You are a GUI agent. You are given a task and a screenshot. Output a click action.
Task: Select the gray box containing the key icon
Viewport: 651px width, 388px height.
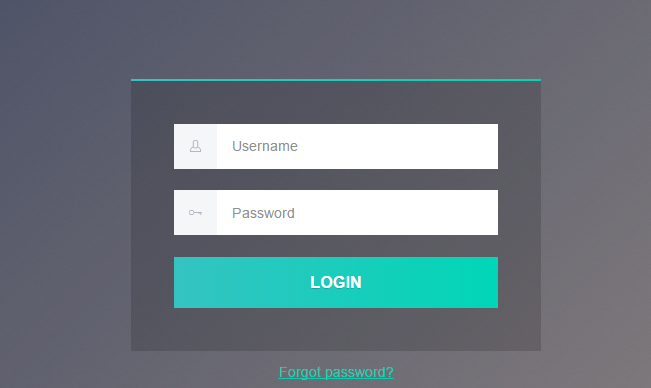(x=196, y=212)
